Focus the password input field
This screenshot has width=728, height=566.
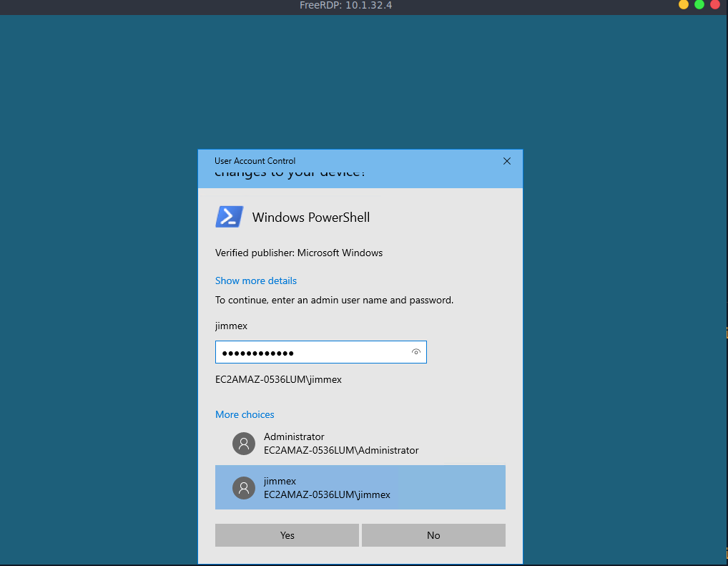[x=321, y=352]
